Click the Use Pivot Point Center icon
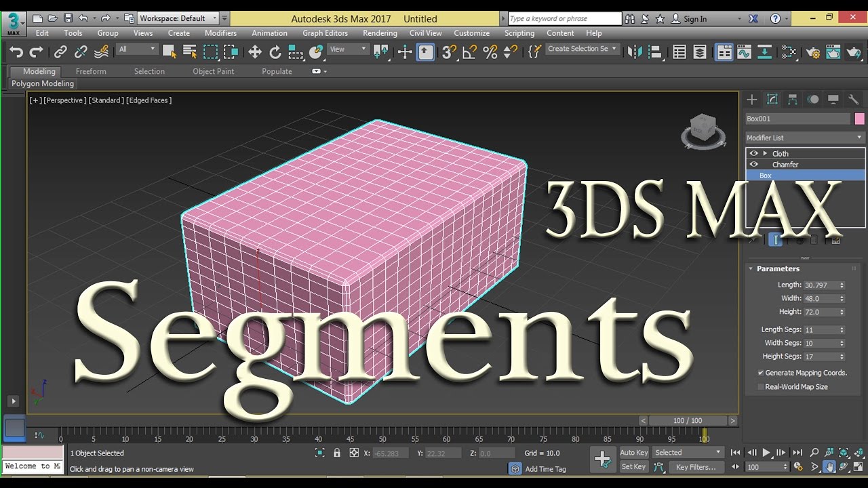868x488 pixels. pos(381,52)
